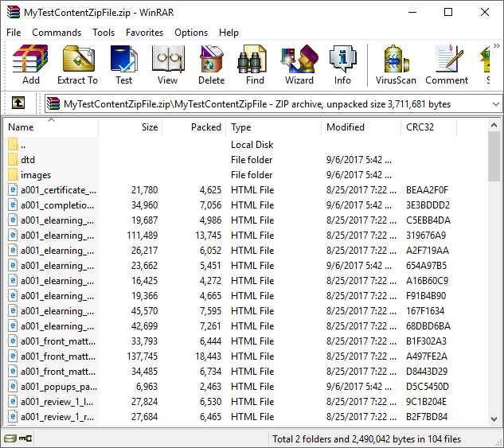Open the Favorites menu
504x448 pixels.
coord(144,33)
